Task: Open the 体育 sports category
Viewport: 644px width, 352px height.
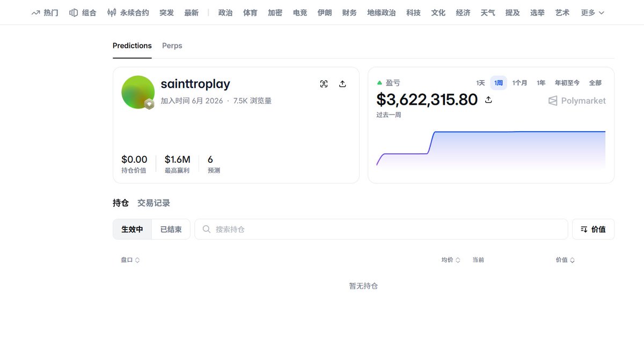Action: click(250, 12)
